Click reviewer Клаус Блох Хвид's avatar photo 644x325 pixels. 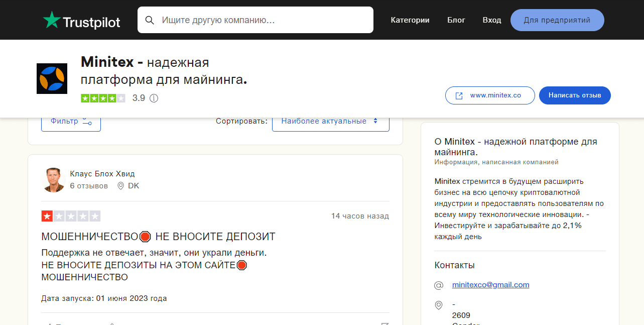[53, 180]
